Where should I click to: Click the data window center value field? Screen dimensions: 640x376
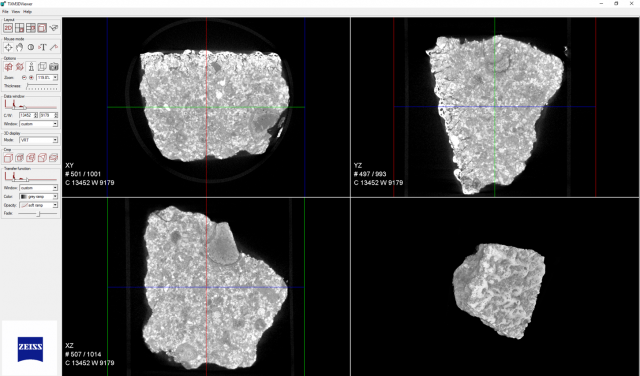click(28, 116)
